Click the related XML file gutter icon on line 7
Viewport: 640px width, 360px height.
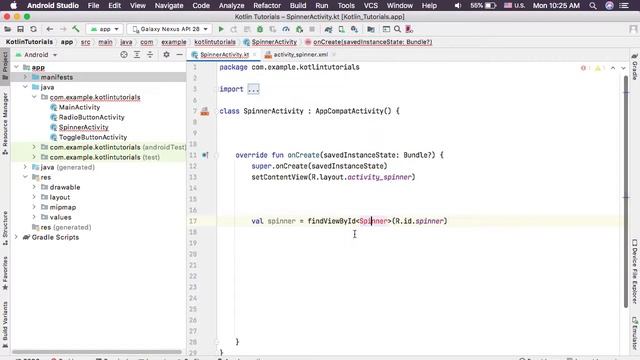click(205, 111)
